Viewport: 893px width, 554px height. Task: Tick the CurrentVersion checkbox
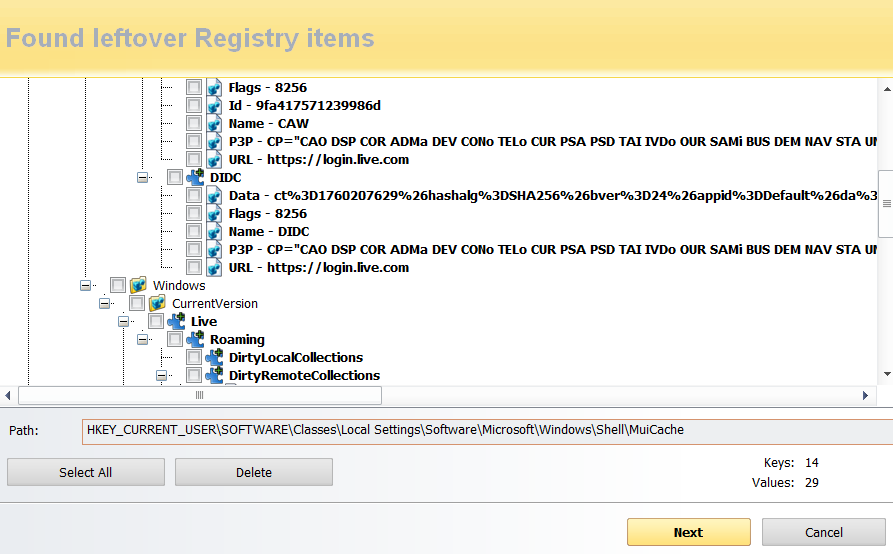click(137, 303)
